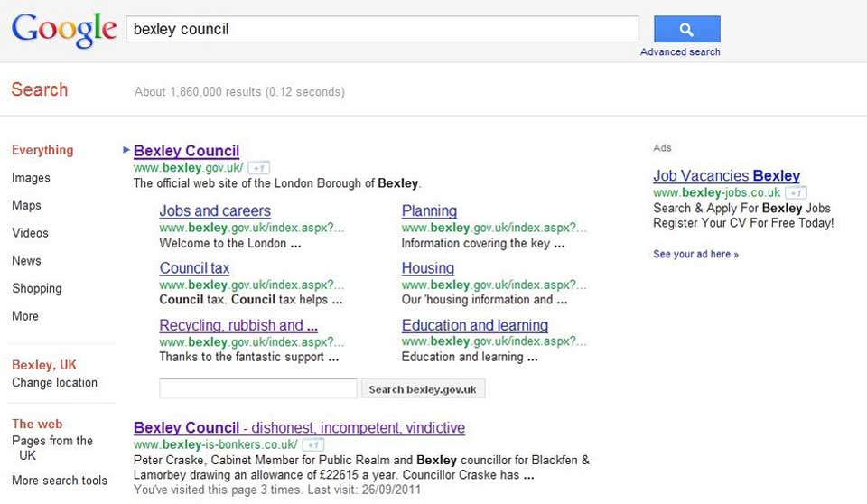
Task: Click the www.bexley.gov.uk/ green URL
Action: 188,168
